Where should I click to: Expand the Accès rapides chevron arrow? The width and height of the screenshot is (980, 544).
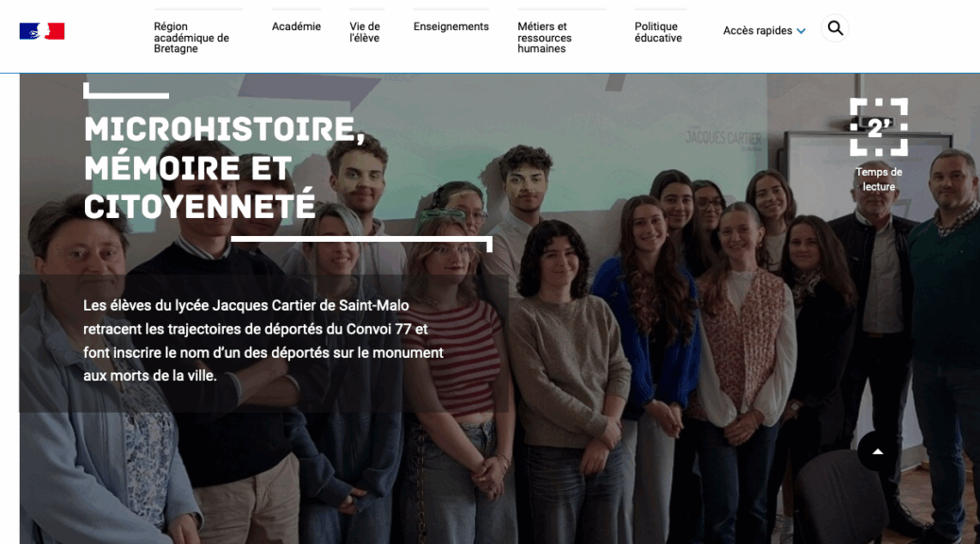pyautogui.click(x=802, y=30)
